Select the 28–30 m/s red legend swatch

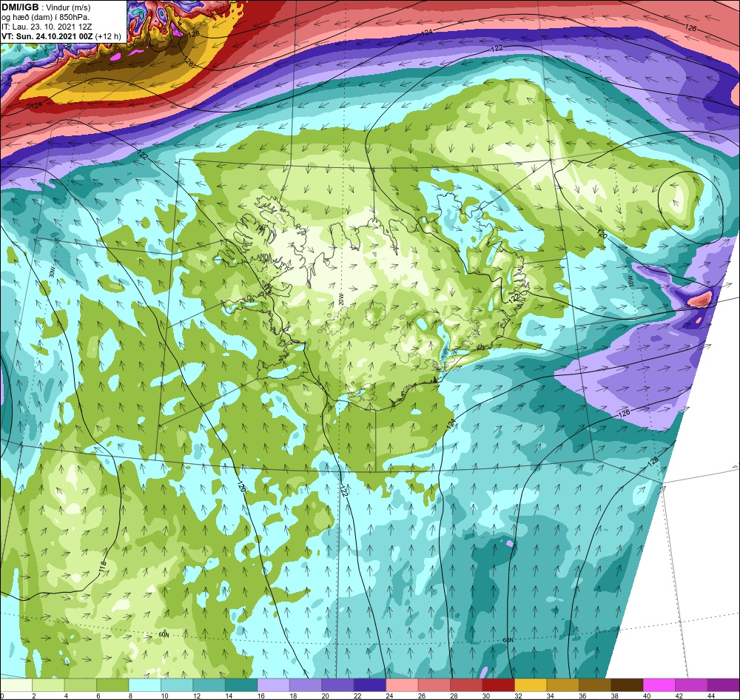pos(466,685)
